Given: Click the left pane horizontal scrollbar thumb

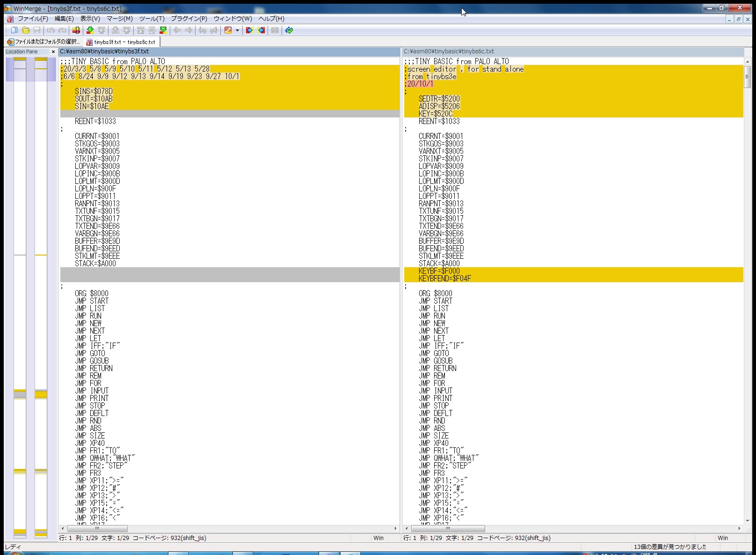Looking at the screenshot, I should 97,528.
